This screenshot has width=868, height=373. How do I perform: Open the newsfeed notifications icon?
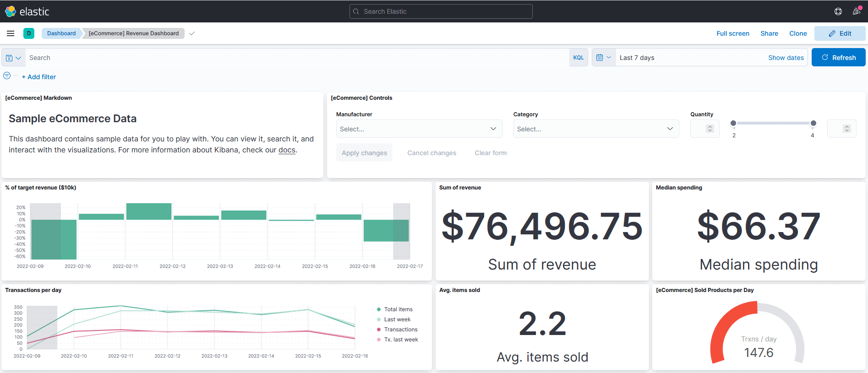tap(856, 11)
